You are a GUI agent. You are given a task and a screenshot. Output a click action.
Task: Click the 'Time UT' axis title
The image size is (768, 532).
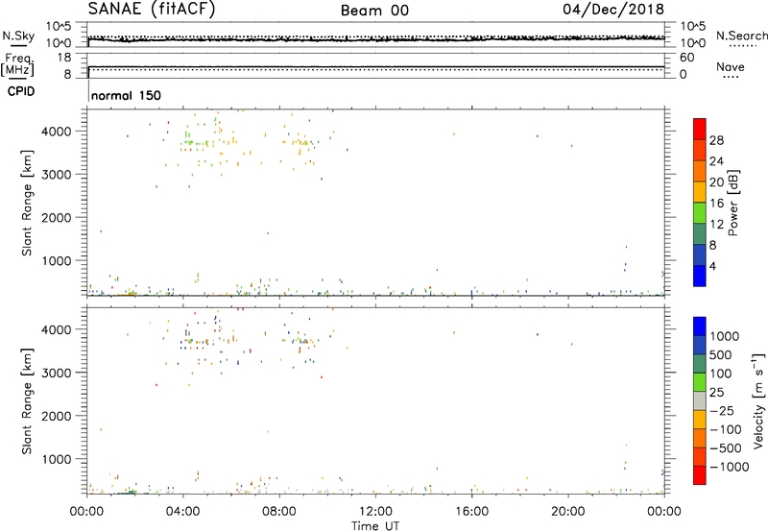[375, 526]
